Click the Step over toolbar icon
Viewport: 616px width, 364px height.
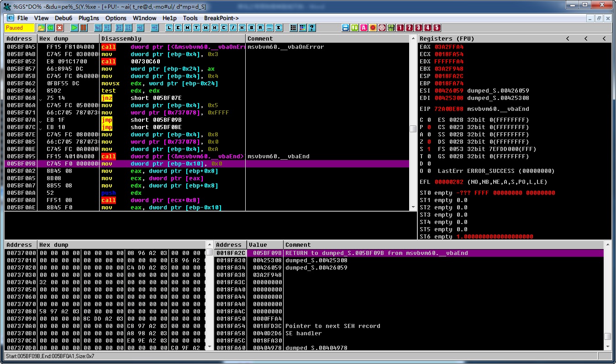(107, 28)
